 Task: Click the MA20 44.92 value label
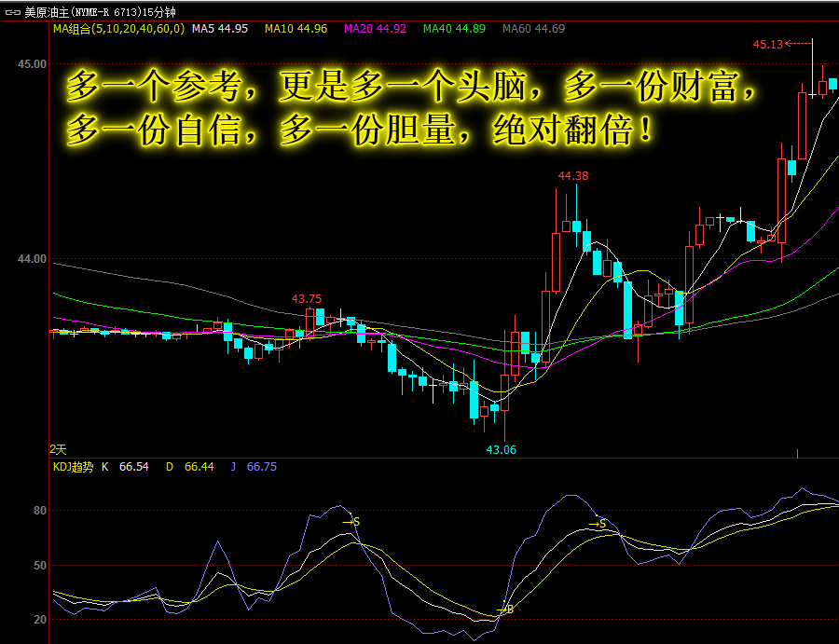375,29
